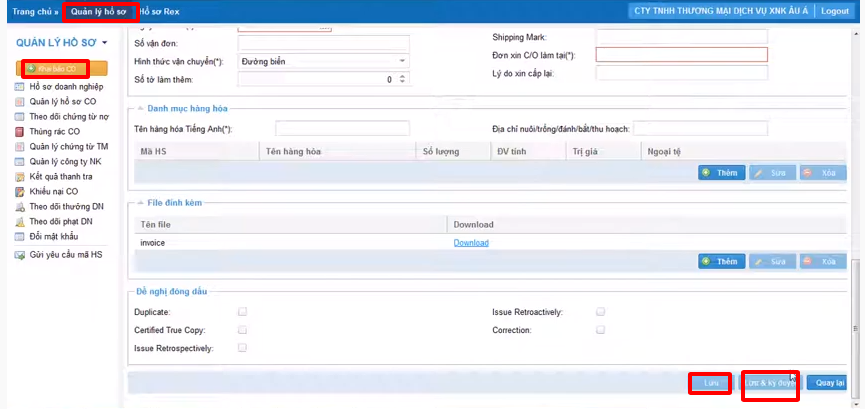Select the invoice file row
Screen dimensions: 865x409
pyautogui.click(x=490, y=243)
